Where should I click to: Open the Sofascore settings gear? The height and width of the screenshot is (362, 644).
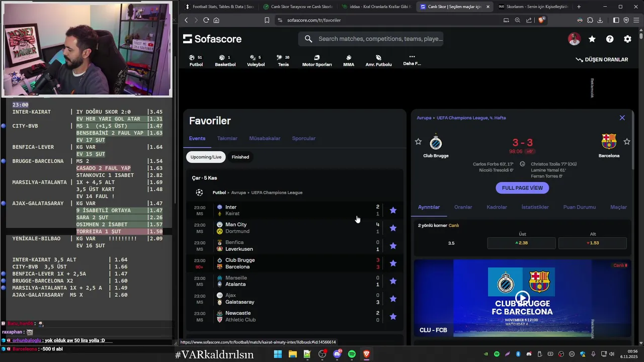(x=627, y=39)
